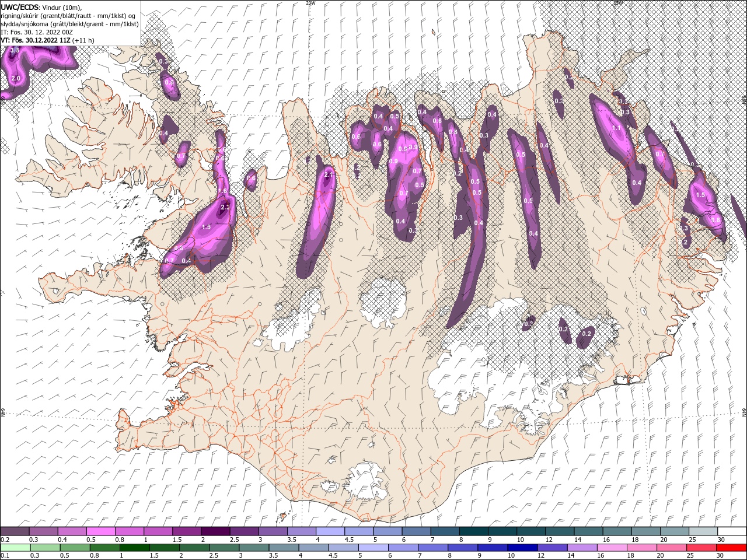The width and height of the screenshot is (747, 560).
Task: Select the 'VT: Fös. 30.12.2022 11Z' line
Action: 36,40
